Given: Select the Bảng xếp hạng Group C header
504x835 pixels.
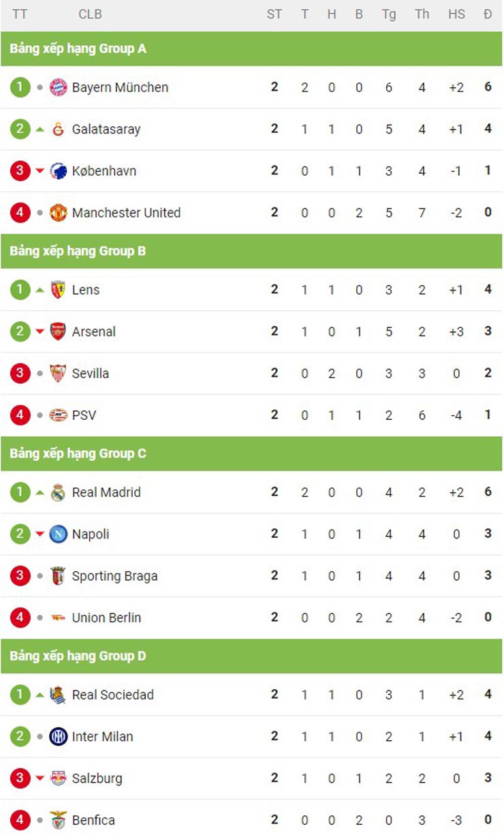Looking at the screenshot, I should pos(78,454).
